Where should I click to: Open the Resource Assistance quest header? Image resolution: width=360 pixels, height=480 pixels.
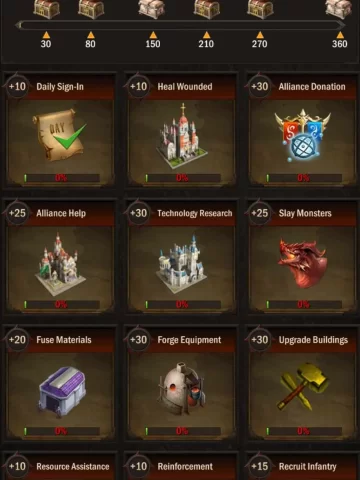click(x=60, y=466)
